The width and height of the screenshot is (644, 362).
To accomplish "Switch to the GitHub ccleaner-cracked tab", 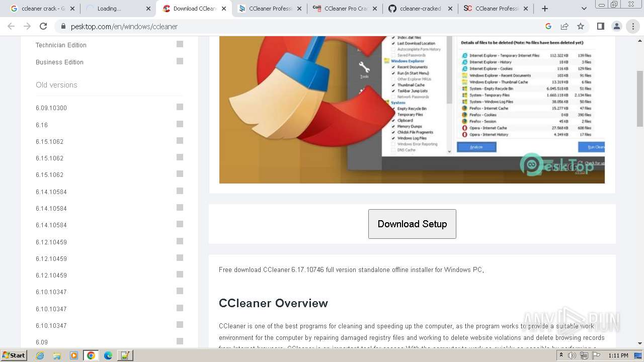I will pos(420,9).
